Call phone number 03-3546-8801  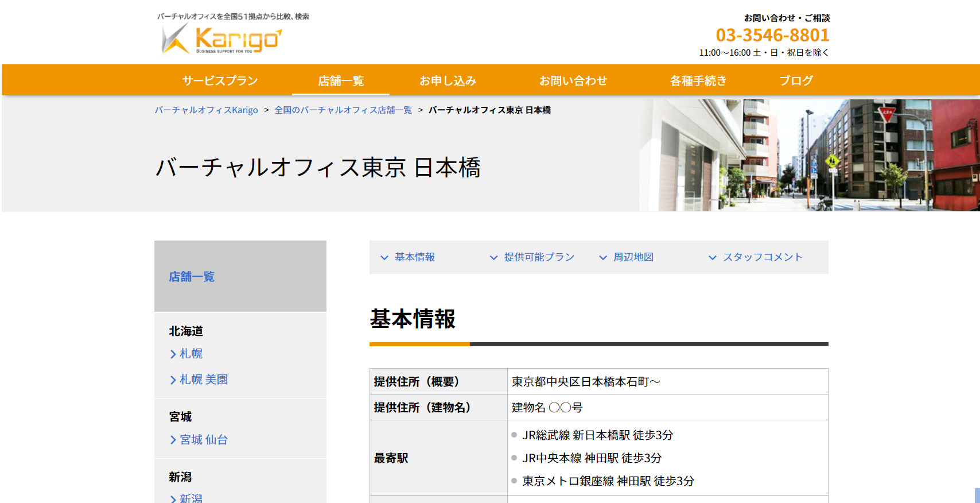tap(772, 35)
